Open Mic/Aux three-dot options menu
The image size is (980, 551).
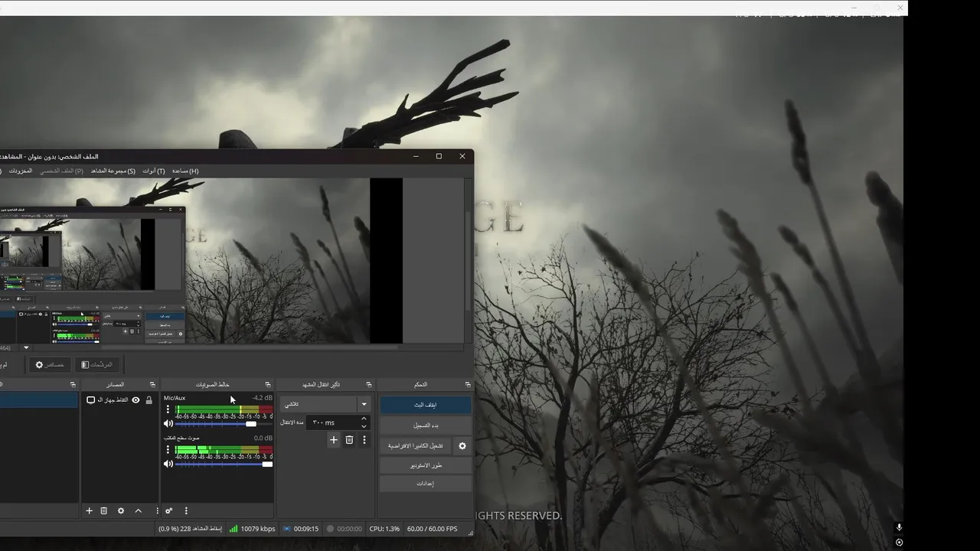(x=168, y=409)
